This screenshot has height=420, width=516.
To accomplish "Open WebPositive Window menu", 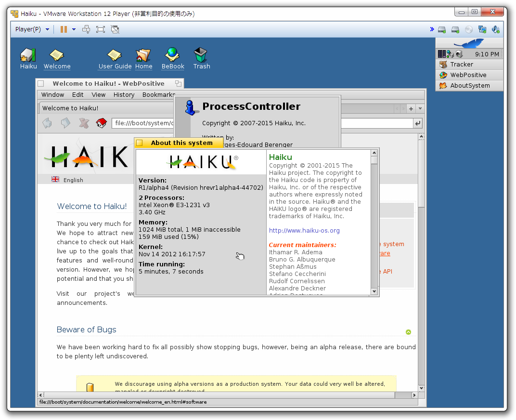I will (x=52, y=95).
